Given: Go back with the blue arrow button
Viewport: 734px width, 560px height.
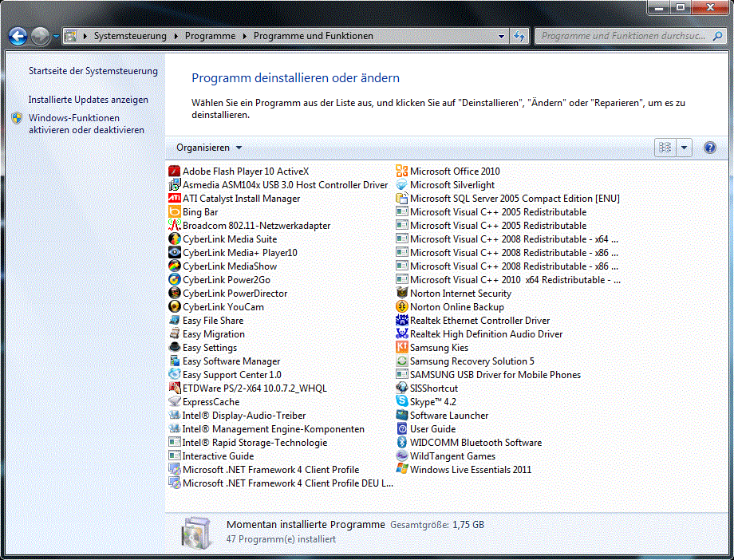Looking at the screenshot, I should [18, 37].
